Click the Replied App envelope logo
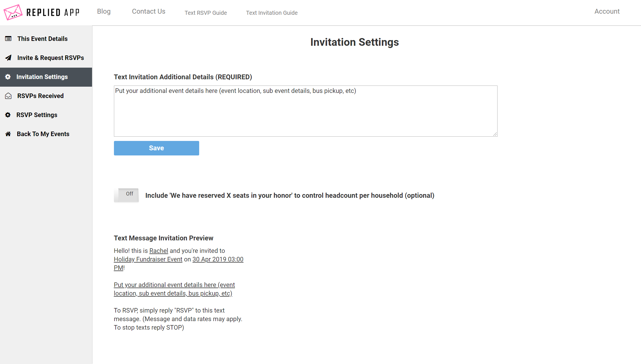 point(13,12)
